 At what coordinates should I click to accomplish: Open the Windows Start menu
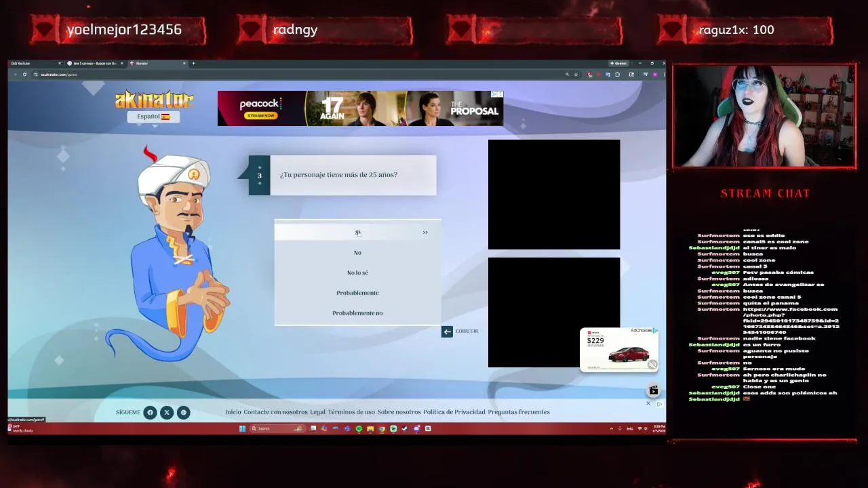click(242, 428)
